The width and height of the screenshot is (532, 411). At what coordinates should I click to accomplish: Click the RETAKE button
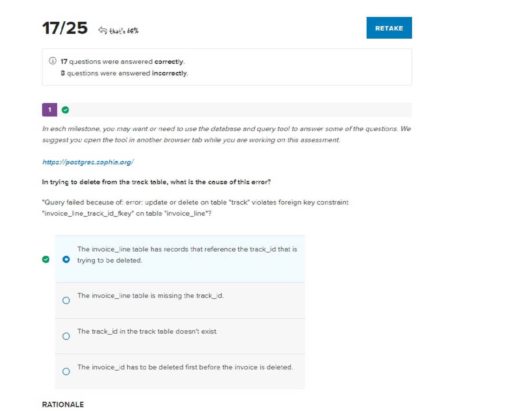(389, 28)
